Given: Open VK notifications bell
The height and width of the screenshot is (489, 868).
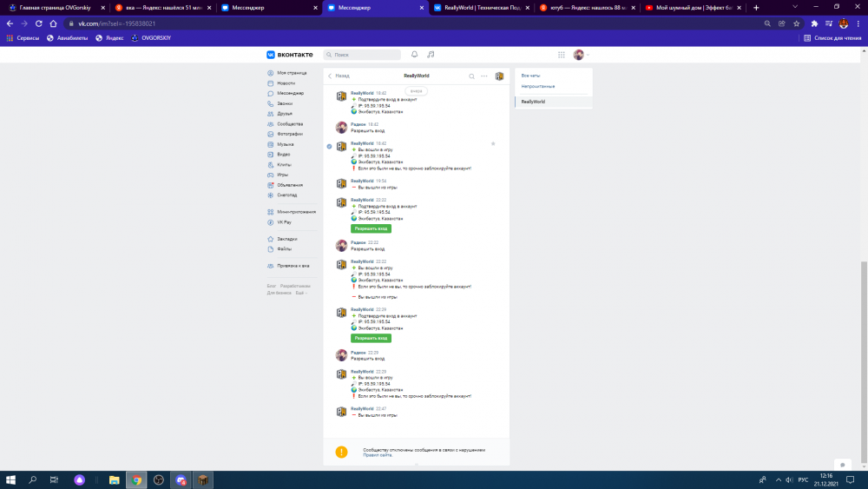Looking at the screenshot, I should pyautogui.click(x=414, y=54).
